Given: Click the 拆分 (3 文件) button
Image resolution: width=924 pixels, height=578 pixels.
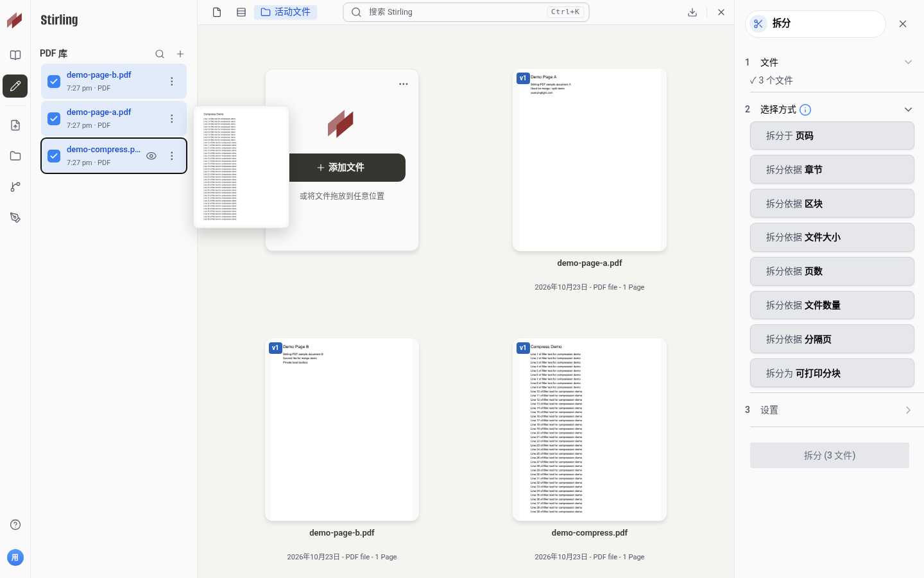Looking at the screenshot, I should tap(830, 455).
